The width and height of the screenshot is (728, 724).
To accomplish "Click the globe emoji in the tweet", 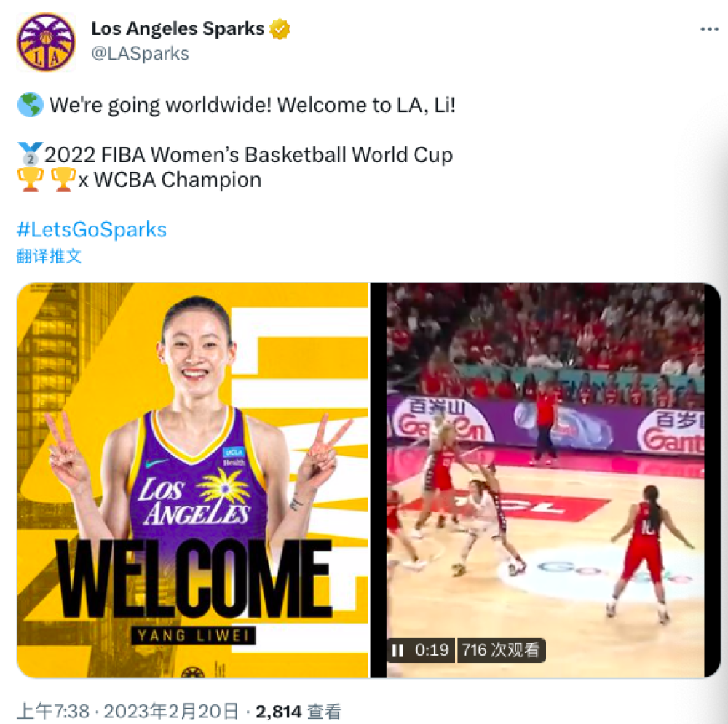I will [30, 105].
